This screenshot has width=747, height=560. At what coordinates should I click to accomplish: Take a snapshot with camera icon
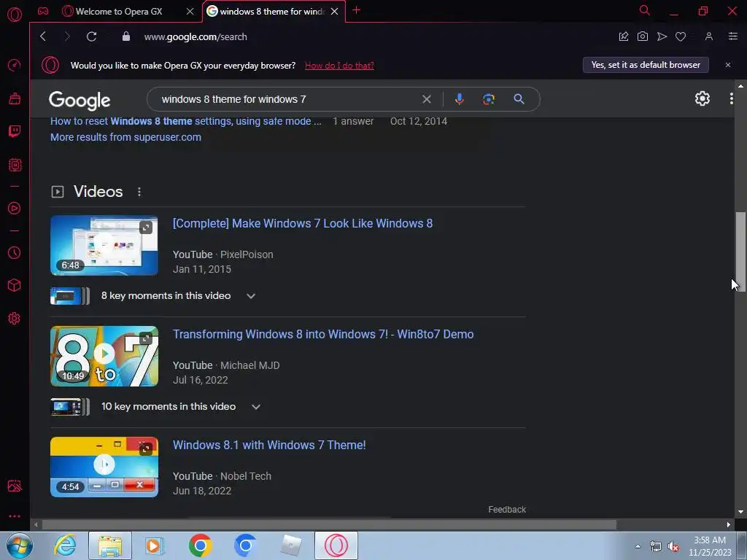pyautogui.click(x=642, y=36)
